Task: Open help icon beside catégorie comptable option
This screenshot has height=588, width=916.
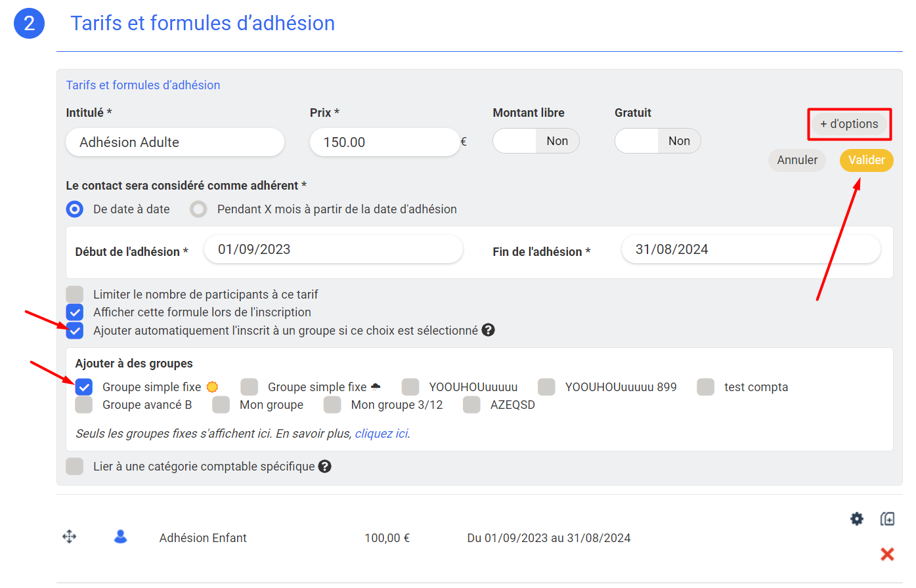Action: [324, 467]
